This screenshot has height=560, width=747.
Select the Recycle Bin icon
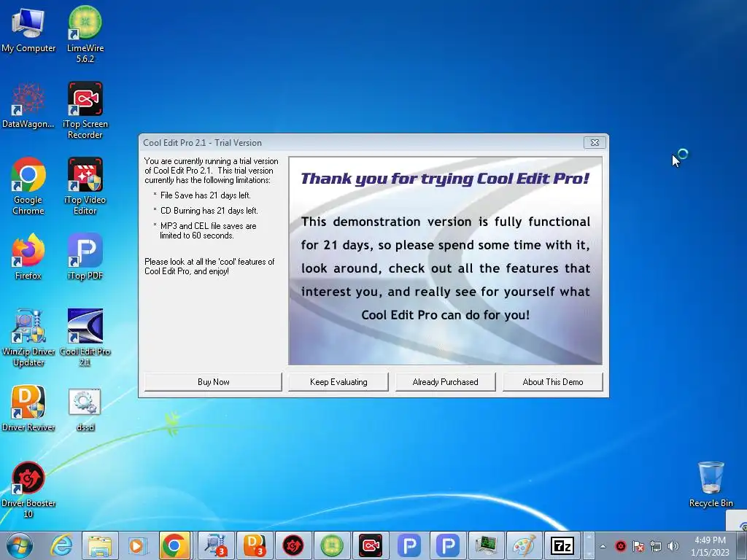tap(711, 484)
